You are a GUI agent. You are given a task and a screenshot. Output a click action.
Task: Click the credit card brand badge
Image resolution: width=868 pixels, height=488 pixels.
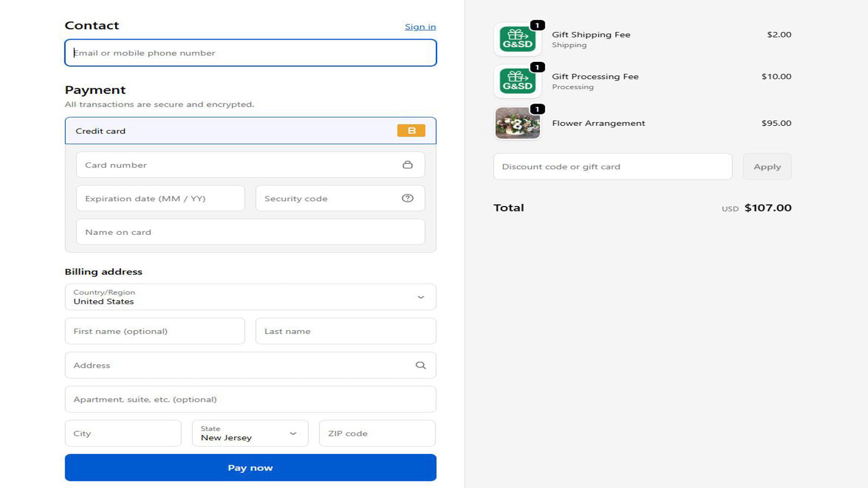(411, 131)
